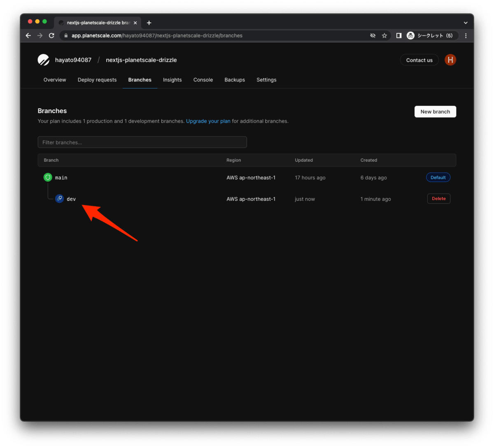Viewport: 494px width, 448px height.
Task: Click the Region column header
Action: (234, 160)
